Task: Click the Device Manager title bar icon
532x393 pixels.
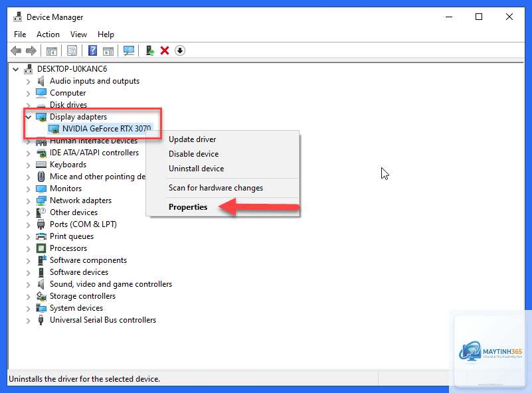Action: tap(18, 17)
